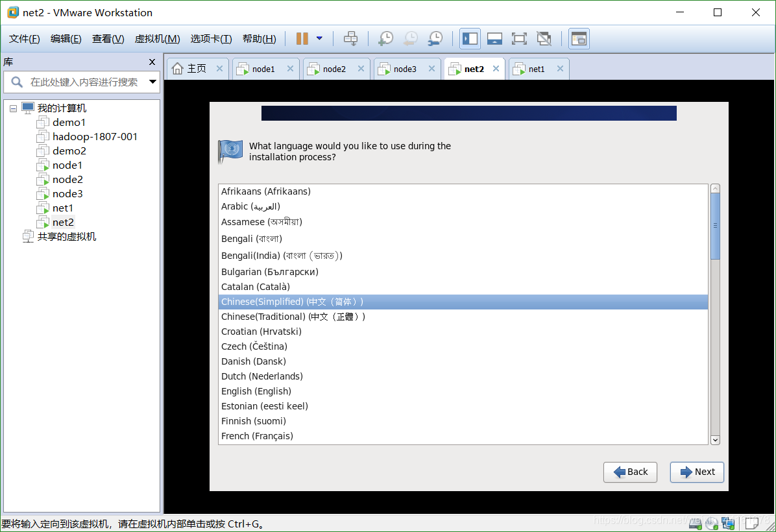
Task: Click the pause virtual machine icon
Action: (x=302, y=38)
